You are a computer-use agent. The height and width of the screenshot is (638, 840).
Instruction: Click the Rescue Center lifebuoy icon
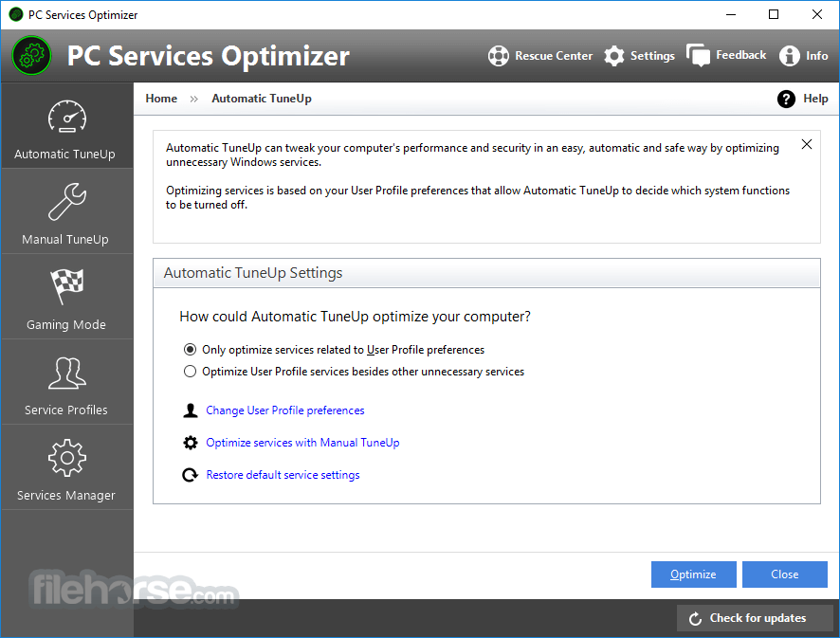point(498,56)
